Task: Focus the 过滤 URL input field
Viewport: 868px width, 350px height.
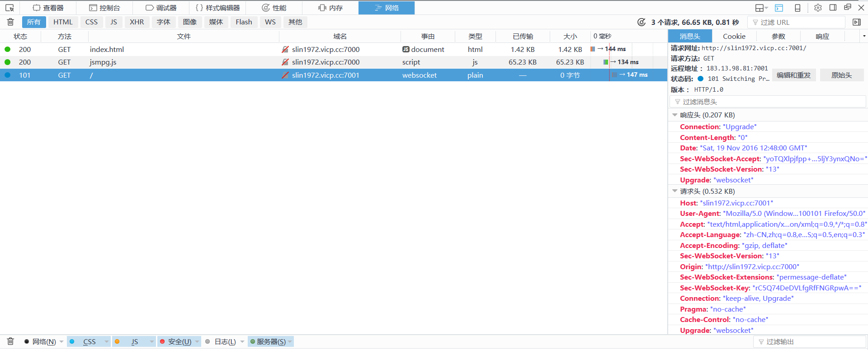Action: point(797,22)
